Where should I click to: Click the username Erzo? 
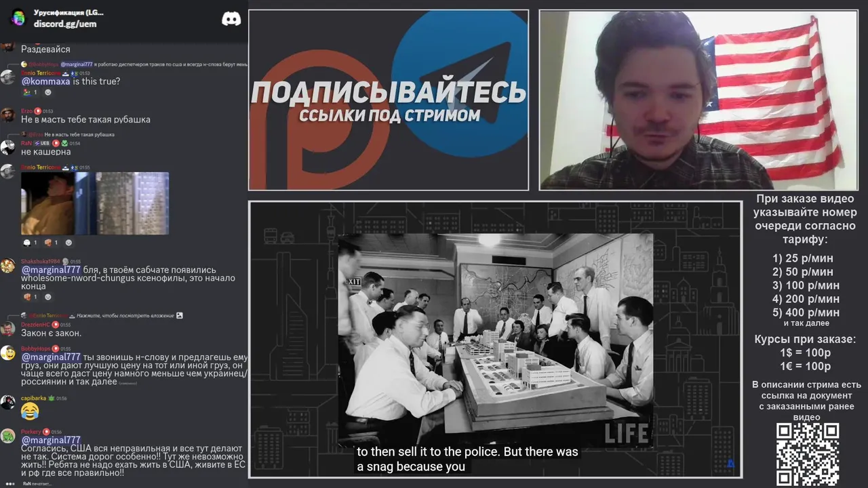pos(26,110)
